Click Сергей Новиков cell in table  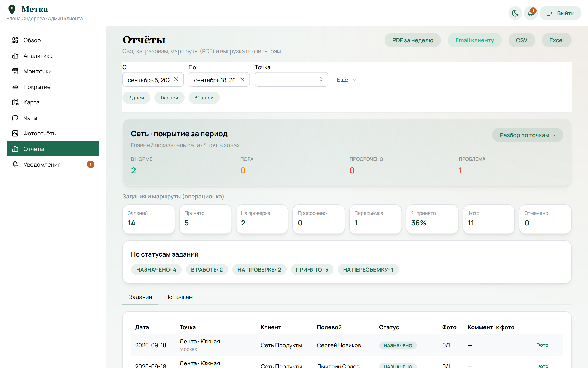click(339, 345)
